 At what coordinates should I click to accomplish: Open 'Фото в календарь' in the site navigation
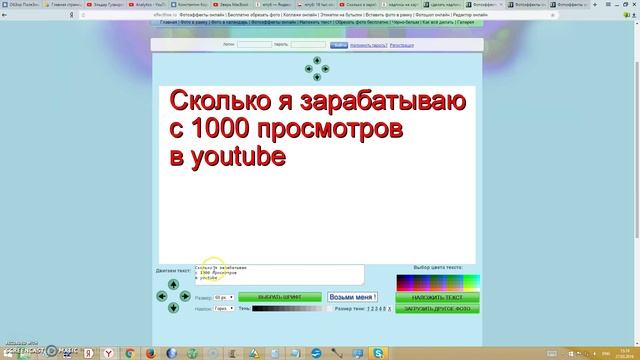tap(229, 22)
